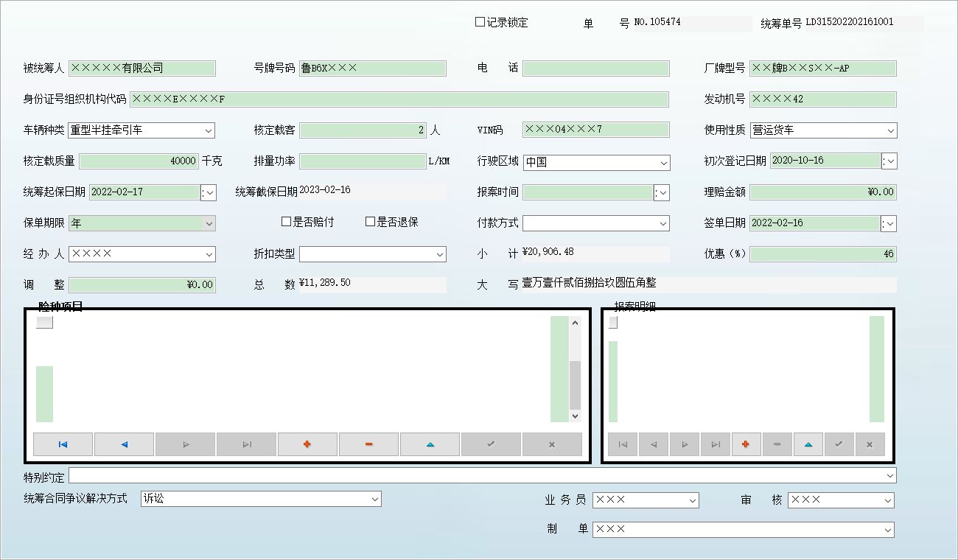Cancel edit with 险种项目 X button

coord(552,444)
